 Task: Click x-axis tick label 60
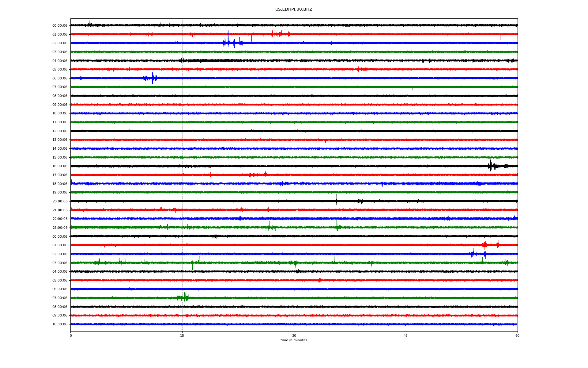click(517, 335)
